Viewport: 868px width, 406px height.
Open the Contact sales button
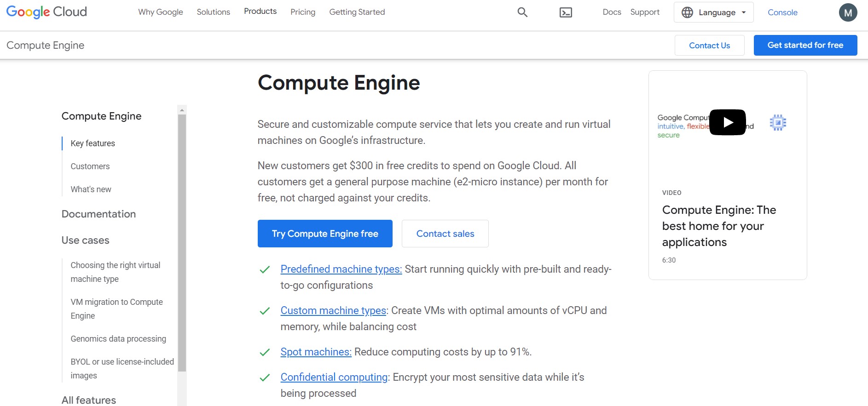[x=445, y=234]
